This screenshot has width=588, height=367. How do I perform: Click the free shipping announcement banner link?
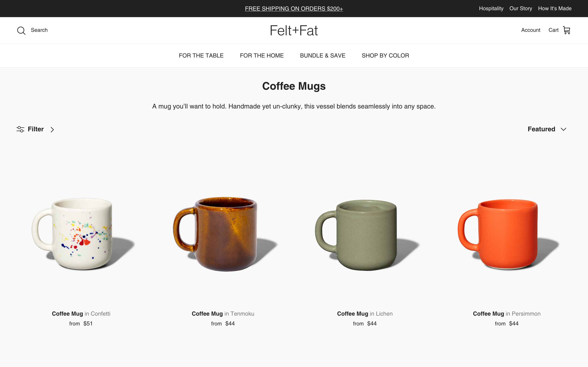point(294,9)
